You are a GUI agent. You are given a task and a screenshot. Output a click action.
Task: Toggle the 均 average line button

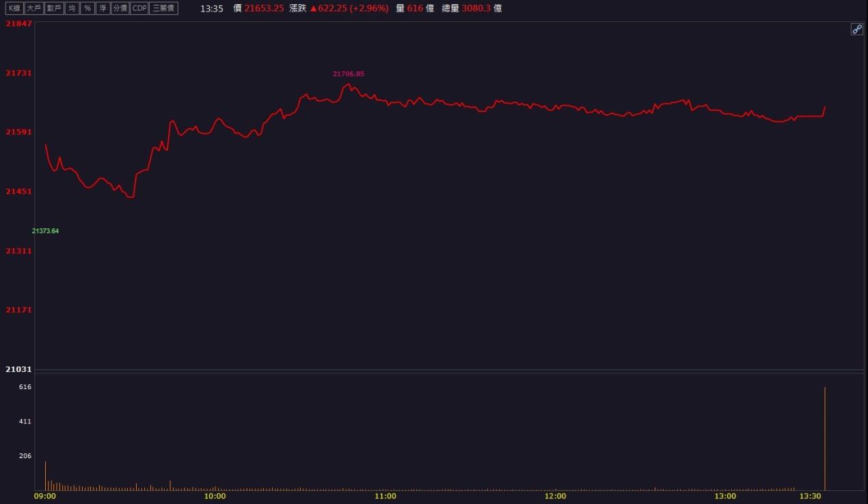point(71,8)
